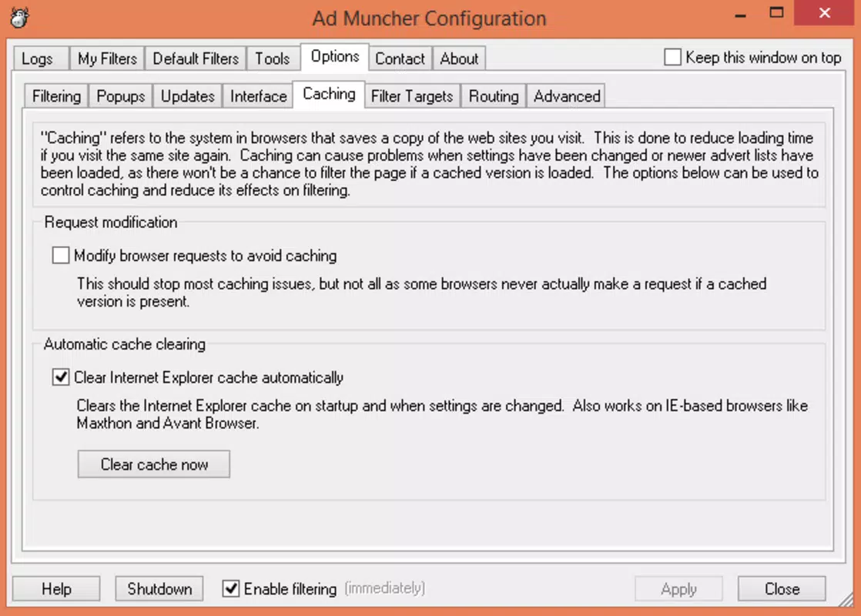Open the Logs tab
Image resolution: width=861 pixels, height=616 pixels.
41,59
